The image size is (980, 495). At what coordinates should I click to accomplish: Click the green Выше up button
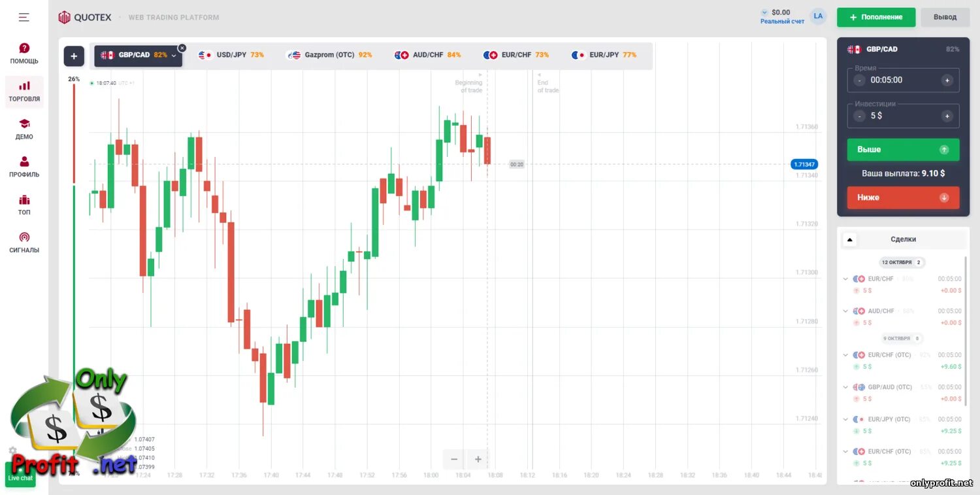coord(903,150)
